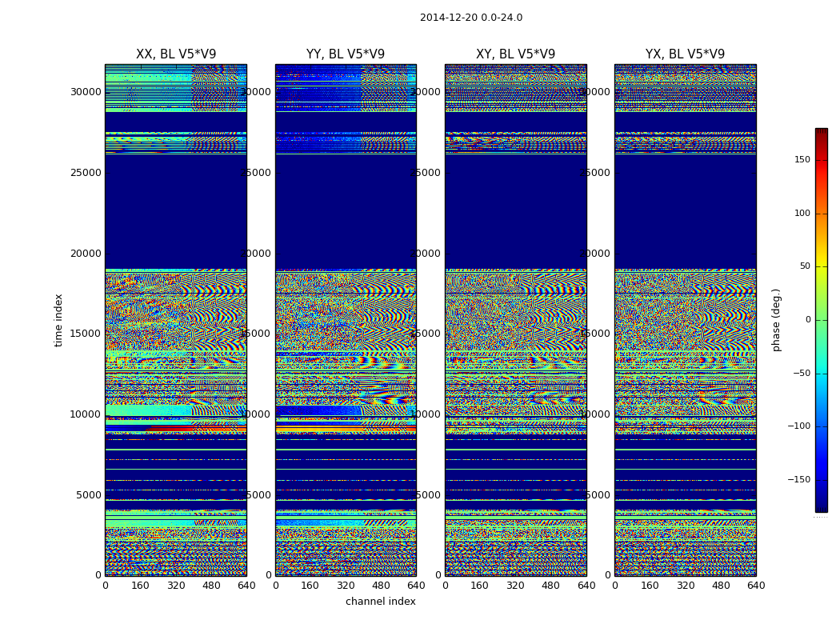Click the 150 tick label on colorbar
Image resolution: width=840 pixels, height=640 pixels.
tap(802, 159)
